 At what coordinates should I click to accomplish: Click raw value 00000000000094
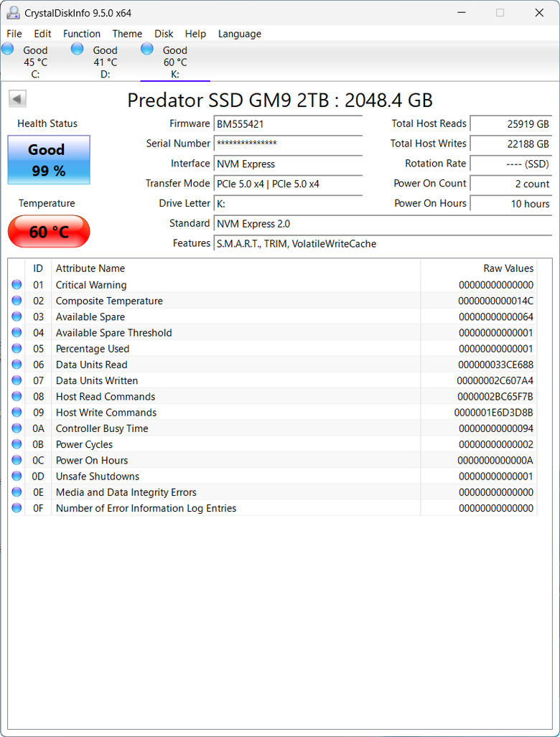tap(496, 428)
